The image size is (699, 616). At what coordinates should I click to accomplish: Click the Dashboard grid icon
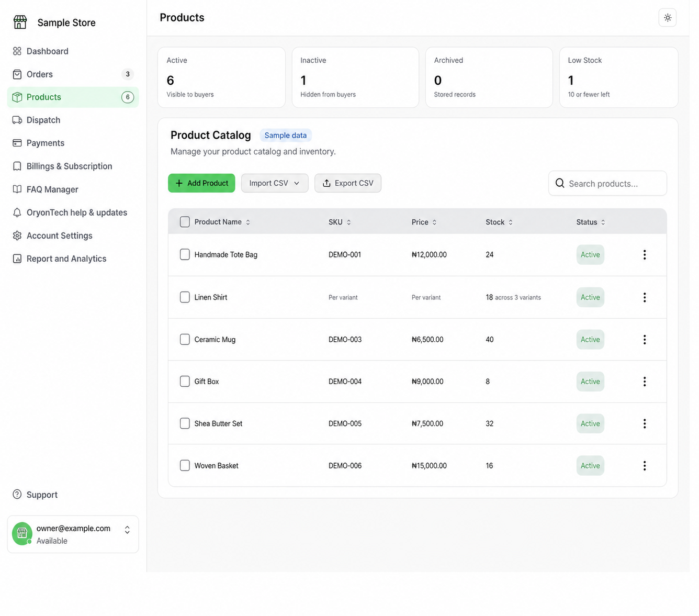17,51
